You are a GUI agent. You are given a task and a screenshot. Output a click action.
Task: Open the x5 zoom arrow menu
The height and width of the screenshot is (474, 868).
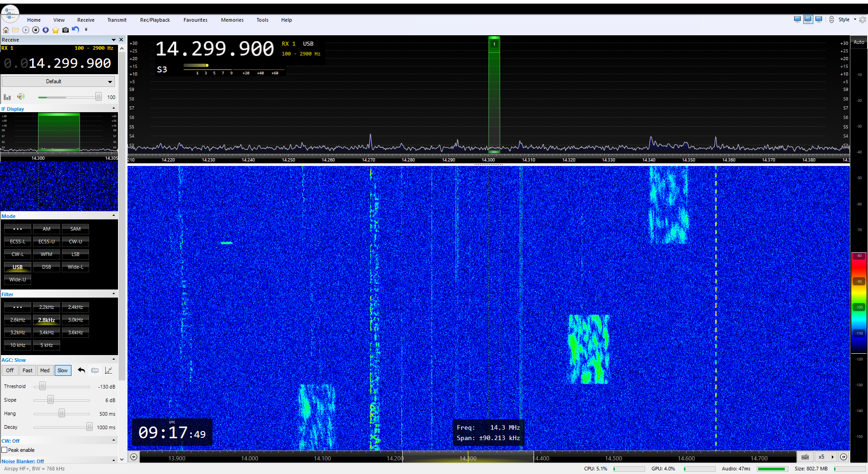833,457
